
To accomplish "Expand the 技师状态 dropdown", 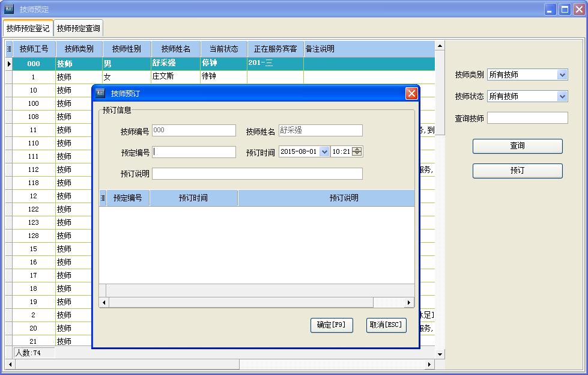I will pos(562,96).
